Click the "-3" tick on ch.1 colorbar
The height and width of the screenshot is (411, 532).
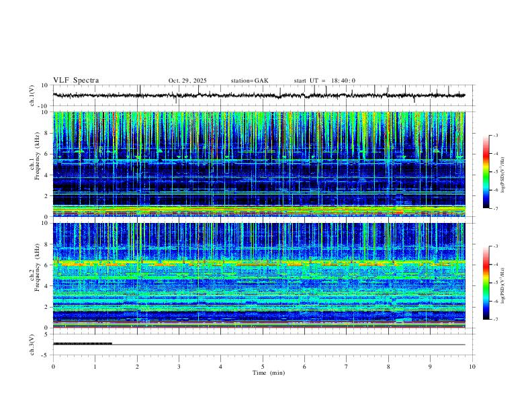pyautogui.click(x=494, y=135)
